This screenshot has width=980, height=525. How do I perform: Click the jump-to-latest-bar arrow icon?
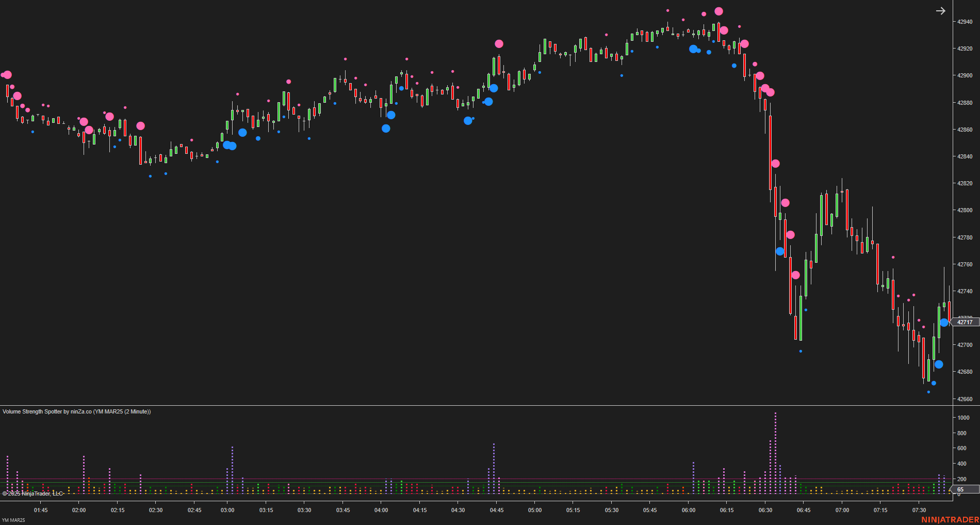tap(941, 10)
